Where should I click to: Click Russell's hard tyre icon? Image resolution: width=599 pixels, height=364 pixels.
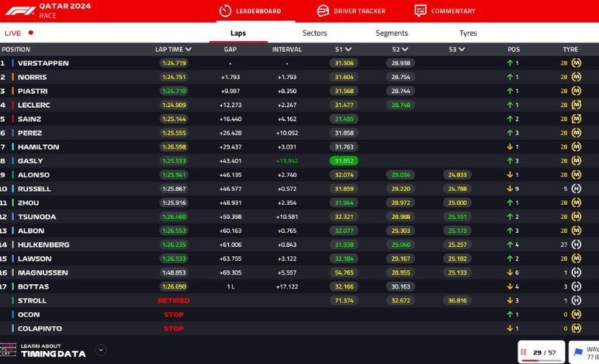click(576, 189)
